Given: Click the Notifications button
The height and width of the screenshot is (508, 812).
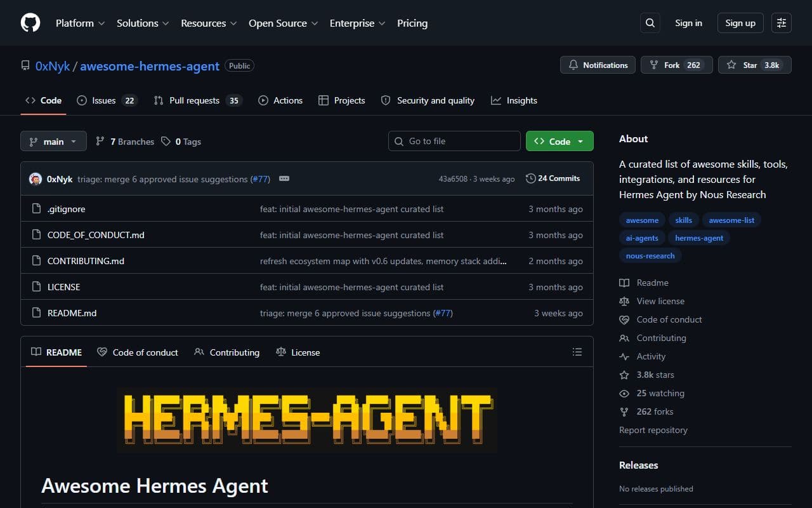Looking at the screenshot, I should [598, 65].
